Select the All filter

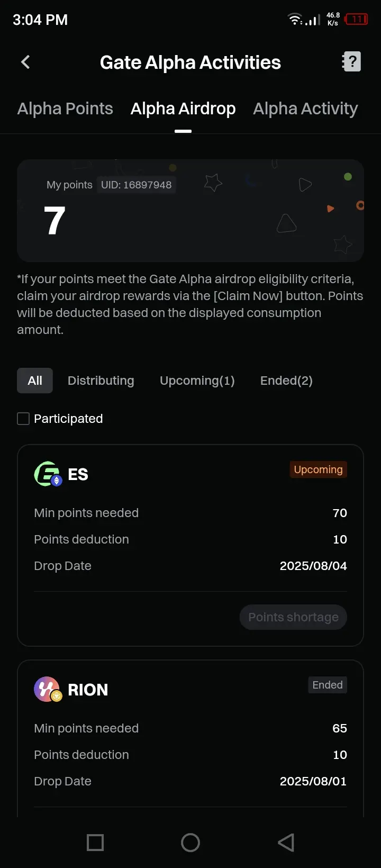pyautogui.click(x=35, y=381)
